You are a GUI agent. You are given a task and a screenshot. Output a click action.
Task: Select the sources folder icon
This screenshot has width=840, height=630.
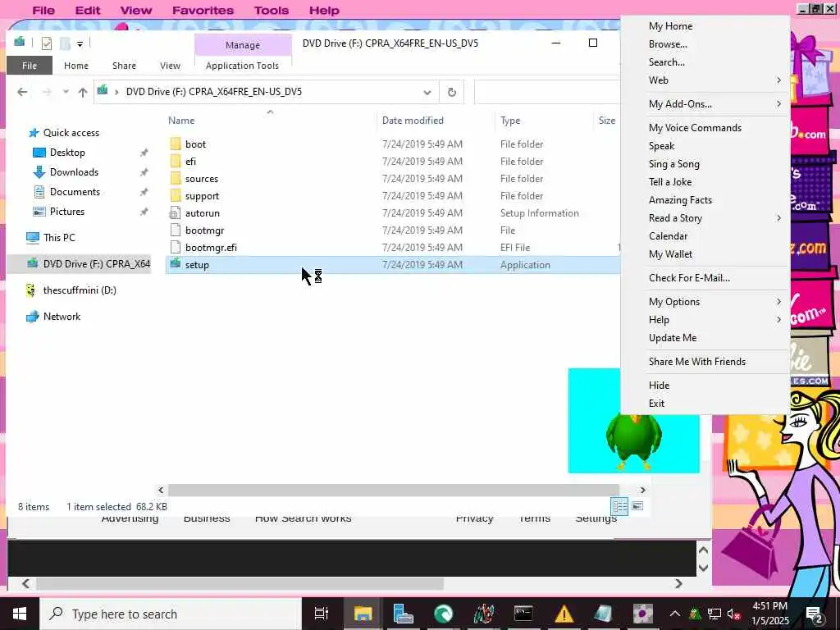[x=176, y=178]
